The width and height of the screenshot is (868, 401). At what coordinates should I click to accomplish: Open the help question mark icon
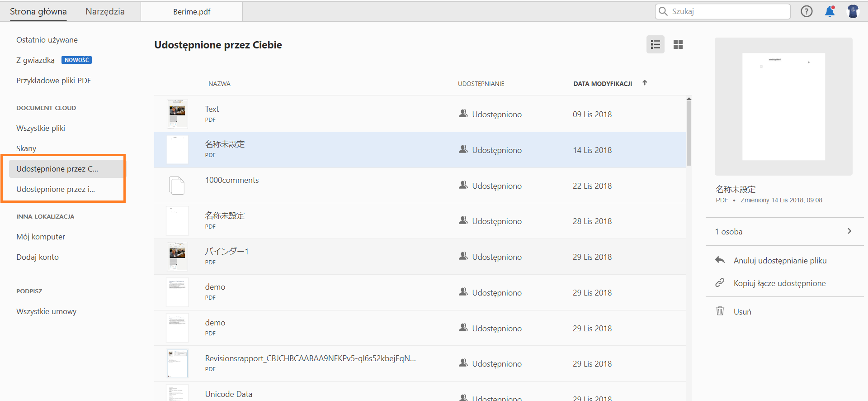807,11
